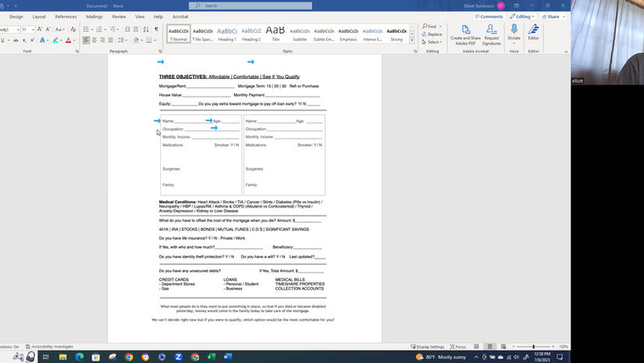The width and height of the screenshot is (644, 363).
Task: Open Accessibility: Investigate in status bar
Action: pos(49,347)
